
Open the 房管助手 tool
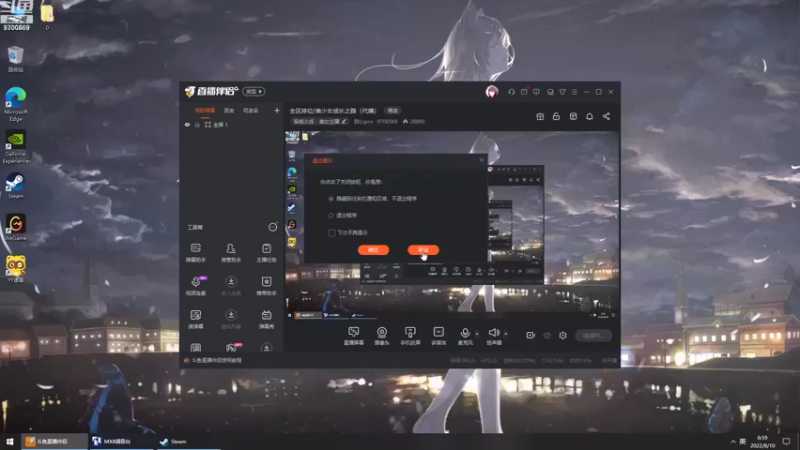point(231,252)
